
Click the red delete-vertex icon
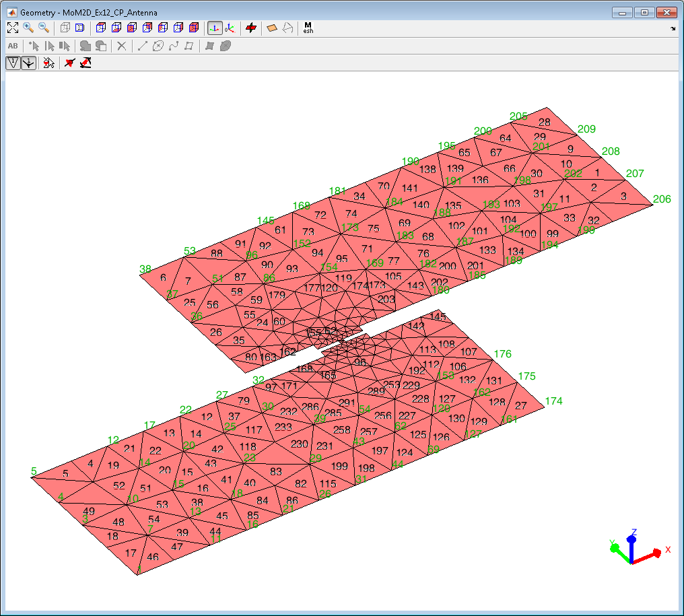pyautogui.click(x=69, y=63)
